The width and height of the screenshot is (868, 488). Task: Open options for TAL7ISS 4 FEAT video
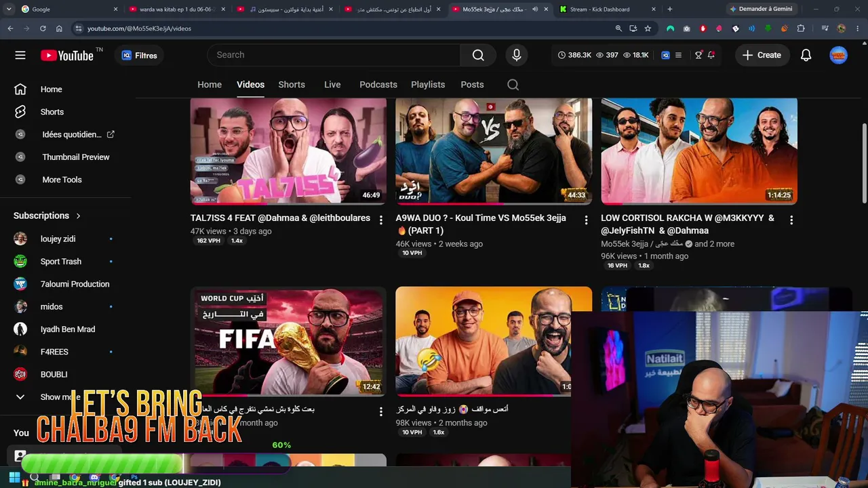[x=381, y=220]
